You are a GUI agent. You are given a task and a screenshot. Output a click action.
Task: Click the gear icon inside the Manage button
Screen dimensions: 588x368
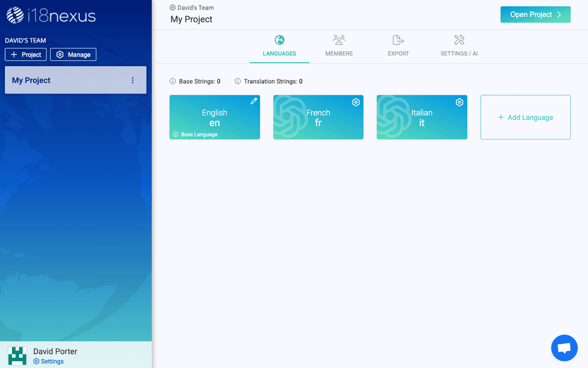59,54
